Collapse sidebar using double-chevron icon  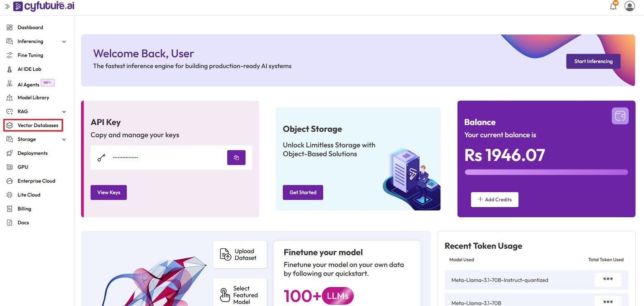(7, 6)
